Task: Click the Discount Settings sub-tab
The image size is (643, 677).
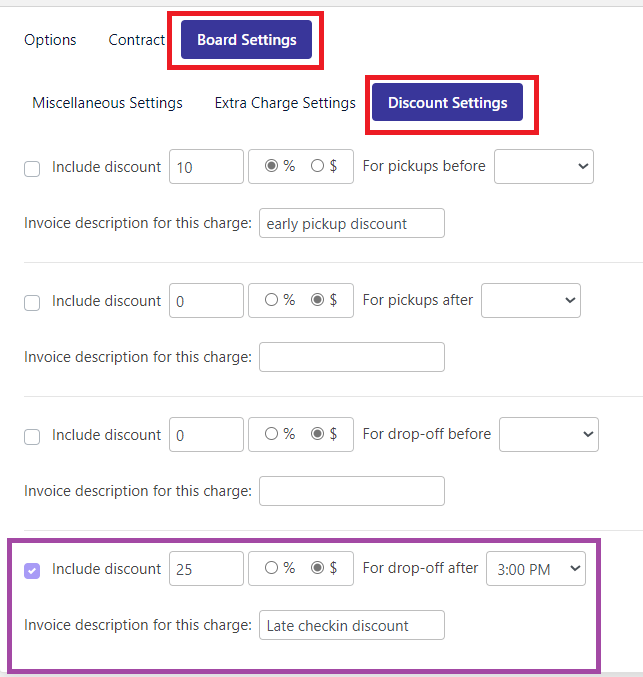Action: (447, 102)
